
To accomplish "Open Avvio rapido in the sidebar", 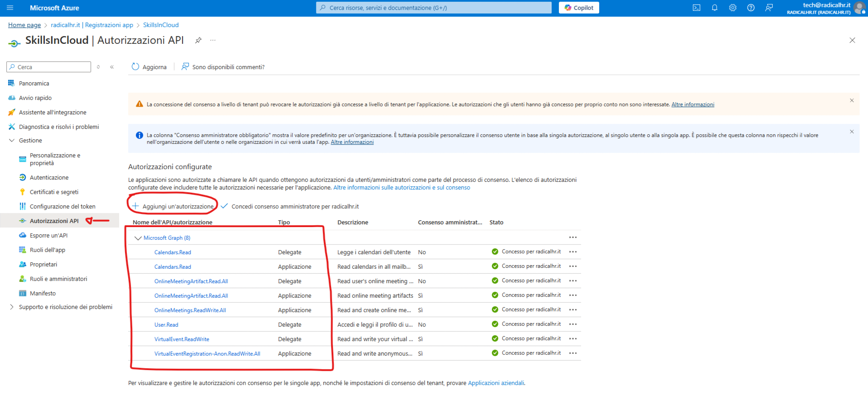I will [35, 98].
